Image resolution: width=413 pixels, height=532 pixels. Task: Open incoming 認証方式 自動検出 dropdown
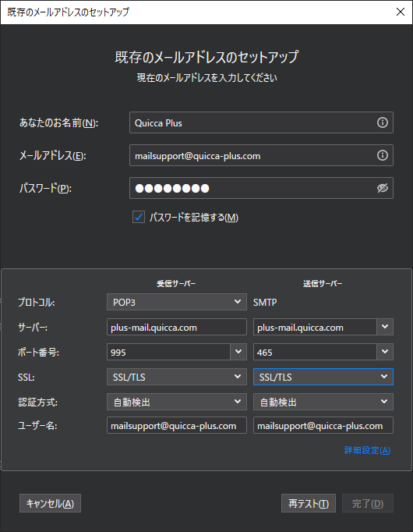pos(177,402)
